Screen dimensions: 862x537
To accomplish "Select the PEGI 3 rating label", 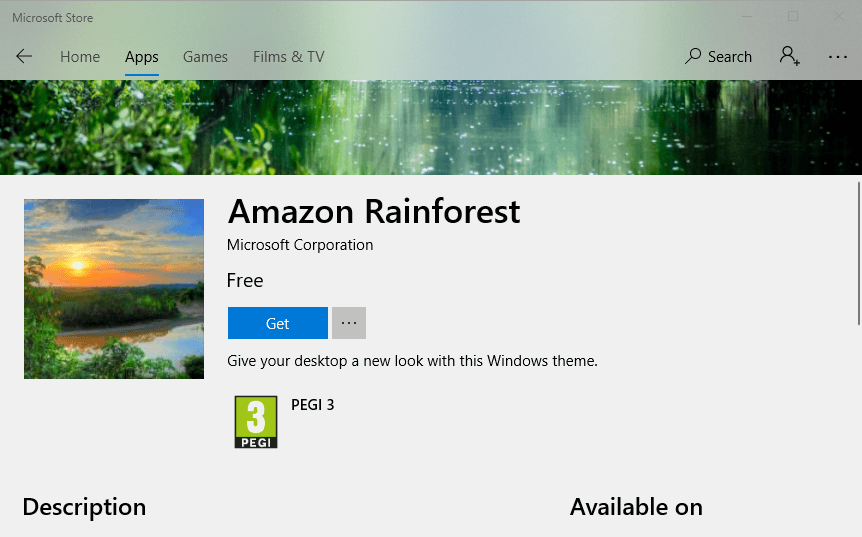I will coord(313,405).
